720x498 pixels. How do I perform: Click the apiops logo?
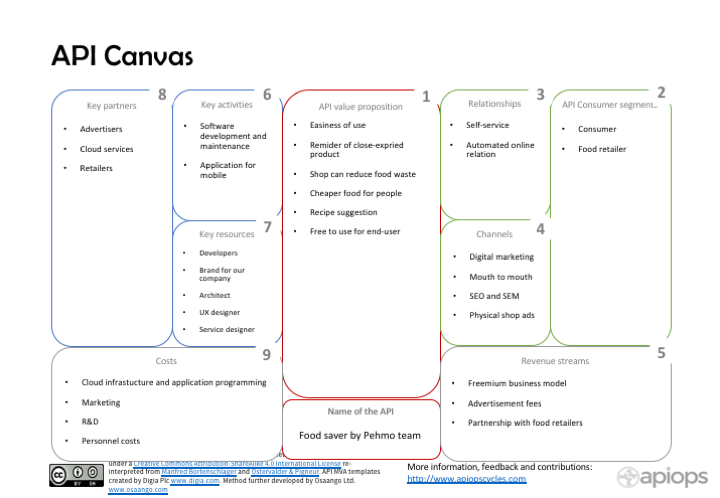[x=662, y=477]
